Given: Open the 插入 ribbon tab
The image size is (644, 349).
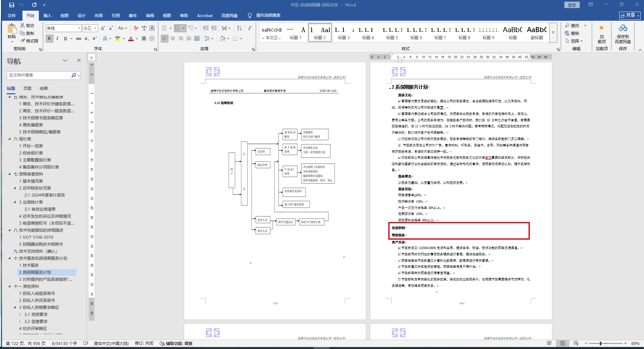Looking at the screenshot, I should [47, 15].
